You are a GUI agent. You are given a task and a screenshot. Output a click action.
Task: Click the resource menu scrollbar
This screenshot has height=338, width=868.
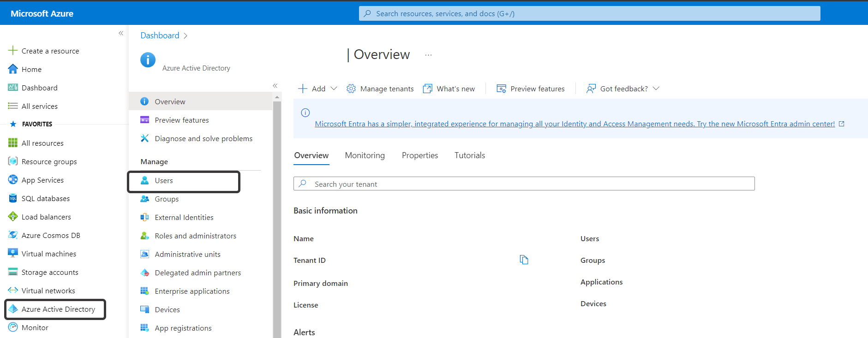(x=277, y=219)
